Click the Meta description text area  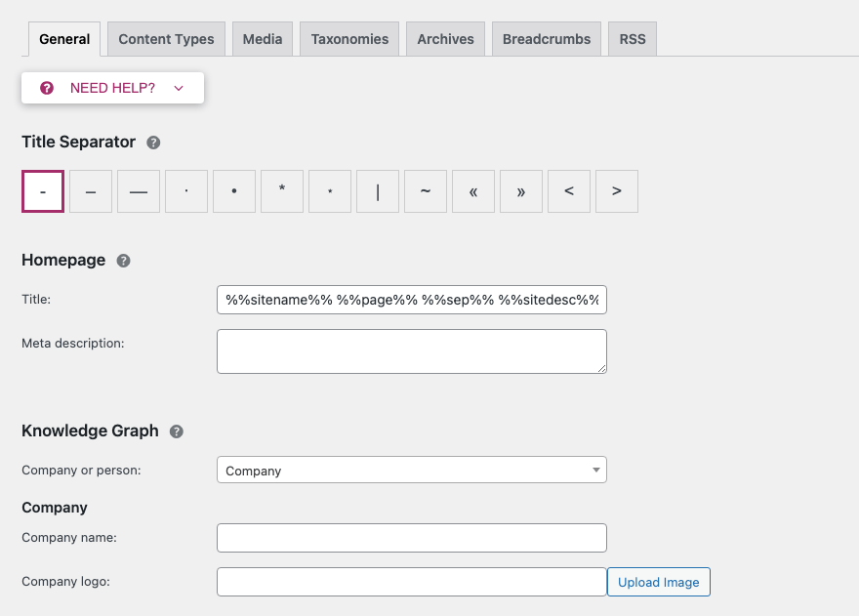(x=411, y=351)
